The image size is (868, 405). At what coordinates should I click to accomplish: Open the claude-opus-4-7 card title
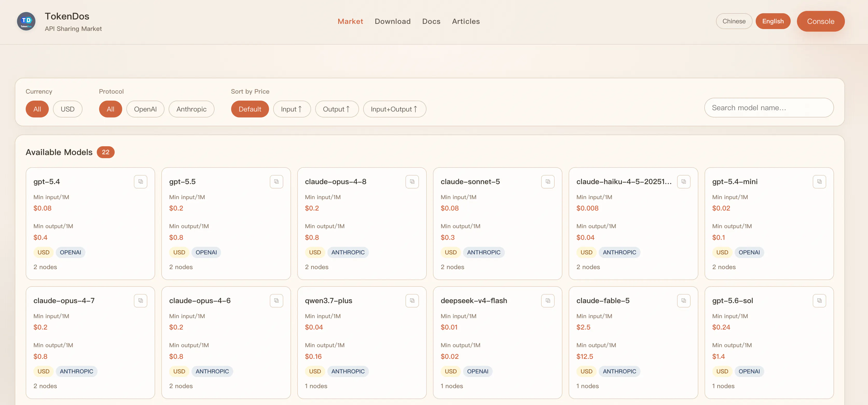[x=64, y=301]
